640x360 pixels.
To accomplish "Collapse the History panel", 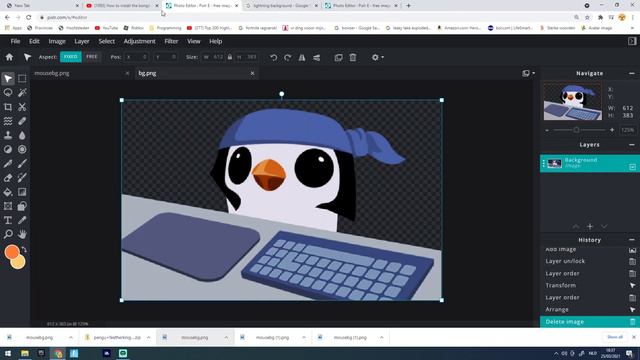I will tap(632, 240).
